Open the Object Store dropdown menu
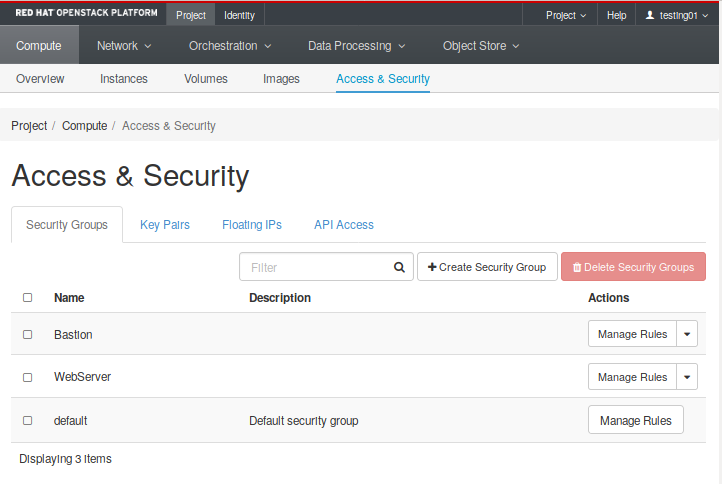Image resolution: width=722 pixels, height=484 pixels. tap(481, 45)
